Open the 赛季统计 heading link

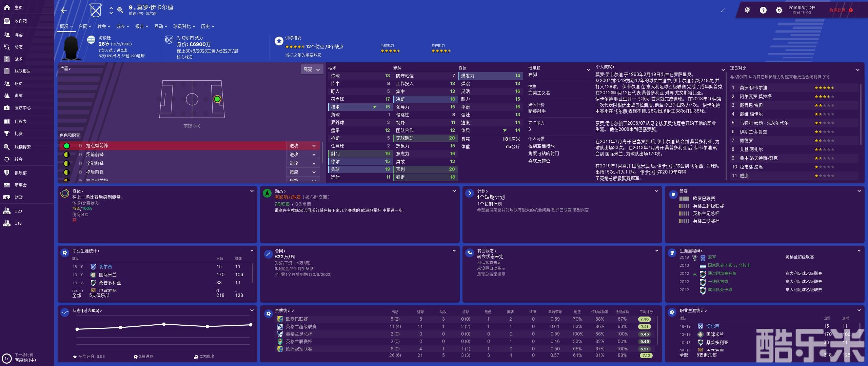[284, 310]
